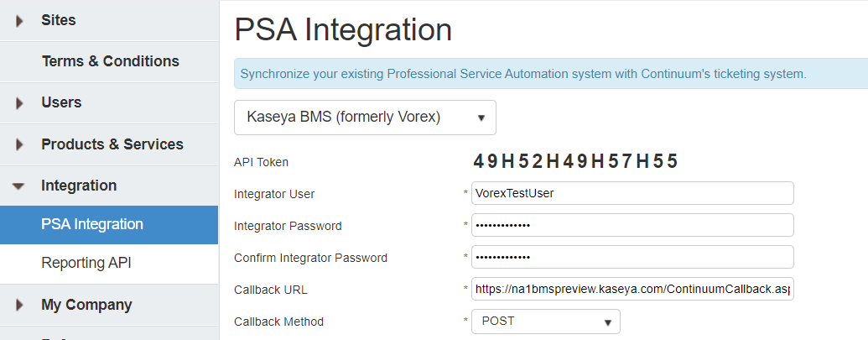Select PSA Integration menu item
The width and height of the screenshot is (868, 340).
pos(92,224)
